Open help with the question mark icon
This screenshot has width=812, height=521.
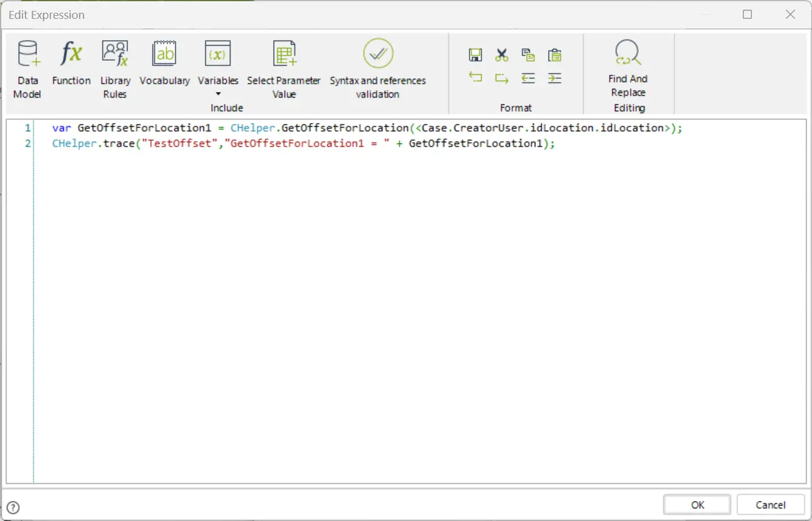[13, 508]
